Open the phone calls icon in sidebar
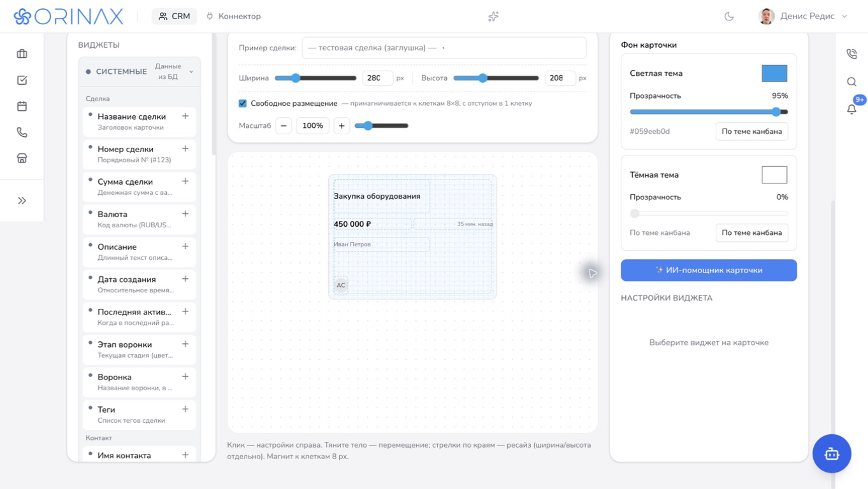Screen dimensions: 868x489 [22, 132]
